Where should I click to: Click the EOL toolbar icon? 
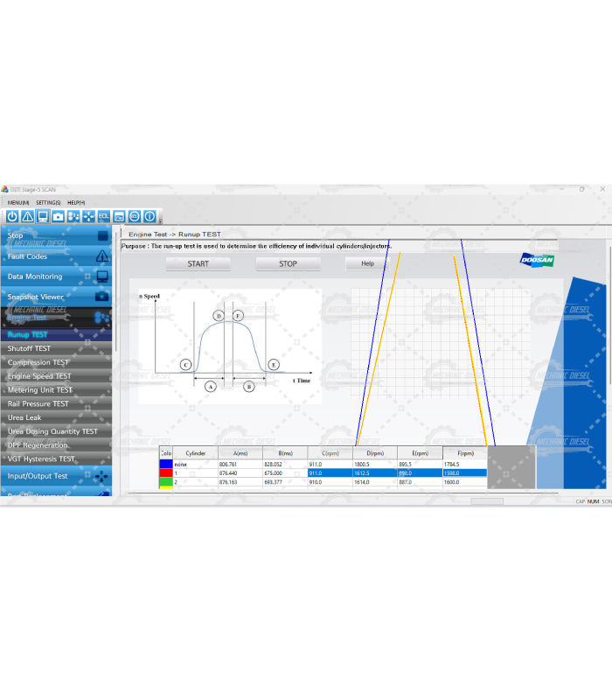pos(104,216)
